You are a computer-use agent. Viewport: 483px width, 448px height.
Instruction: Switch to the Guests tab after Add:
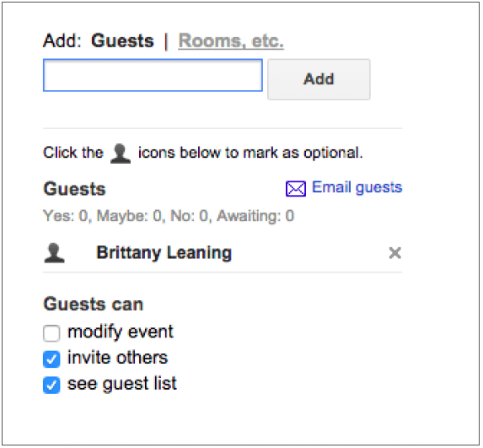coord(122,40)
